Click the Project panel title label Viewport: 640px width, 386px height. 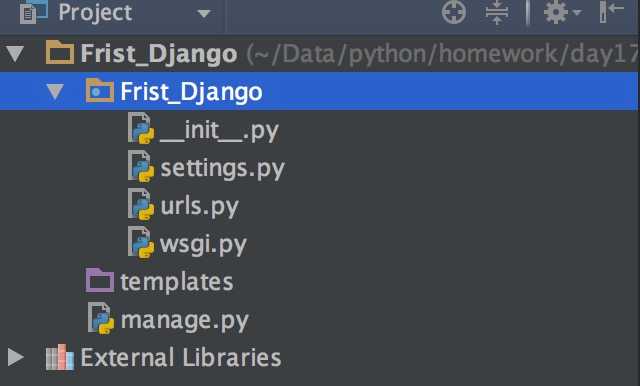tap(95, 13)
